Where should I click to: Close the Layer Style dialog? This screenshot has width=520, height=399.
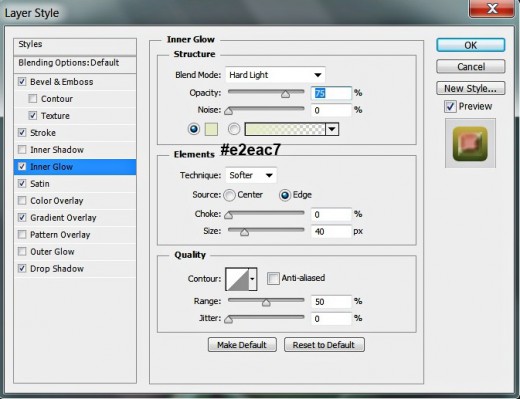492,8
